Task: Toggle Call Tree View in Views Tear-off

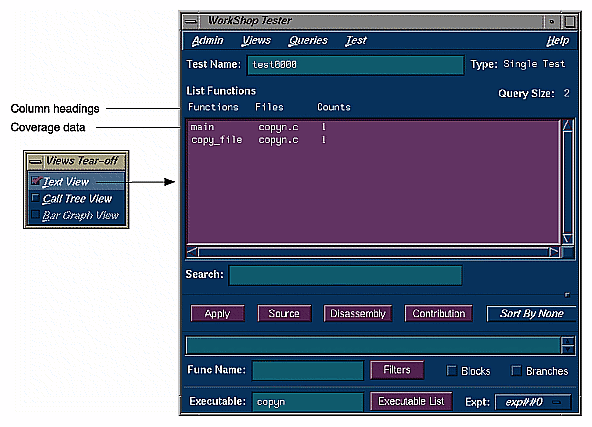Action: [x=77, y=199]
